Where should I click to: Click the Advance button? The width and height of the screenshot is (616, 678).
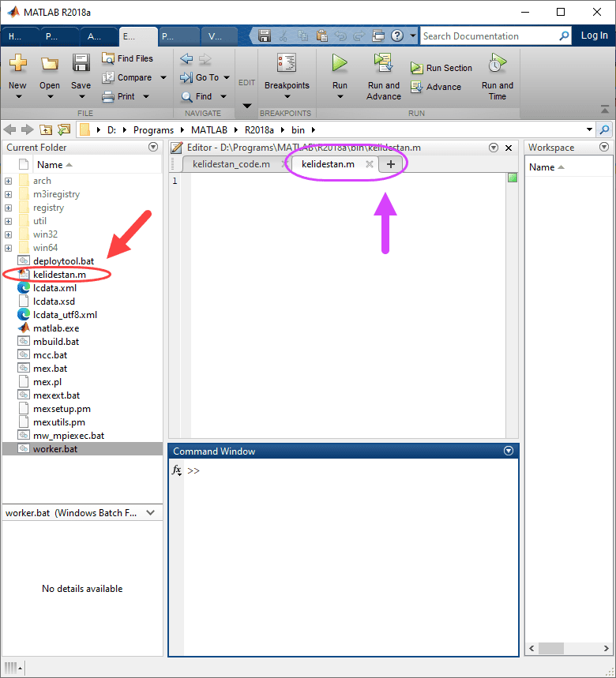pyautogui.click(x=436, y=87)
